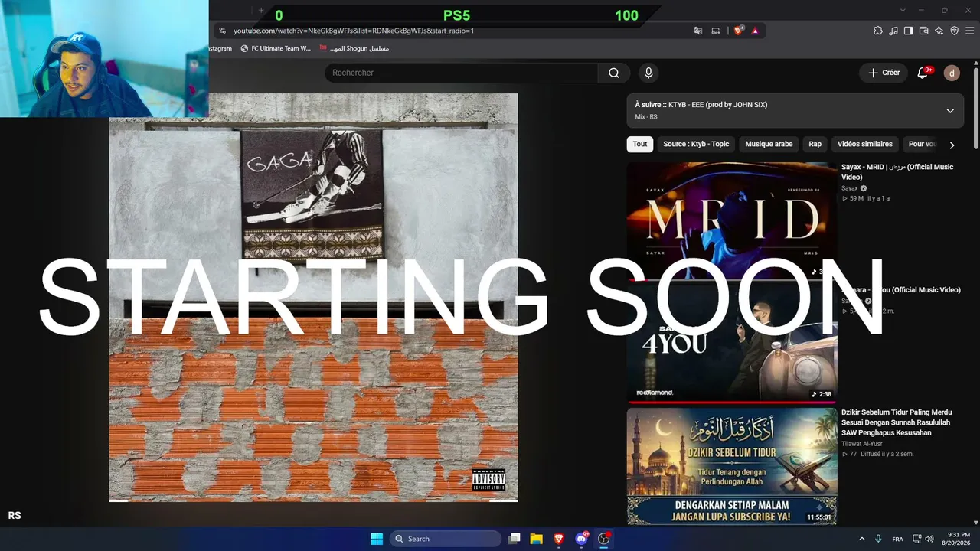980x551 pixels.
Task: Click '77 Diffusé il y a 2 sem.' text
Action: (877, 454)
